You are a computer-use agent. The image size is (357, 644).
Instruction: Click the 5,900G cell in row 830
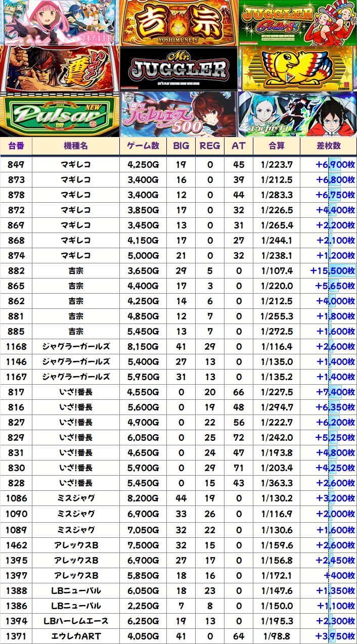144,468
